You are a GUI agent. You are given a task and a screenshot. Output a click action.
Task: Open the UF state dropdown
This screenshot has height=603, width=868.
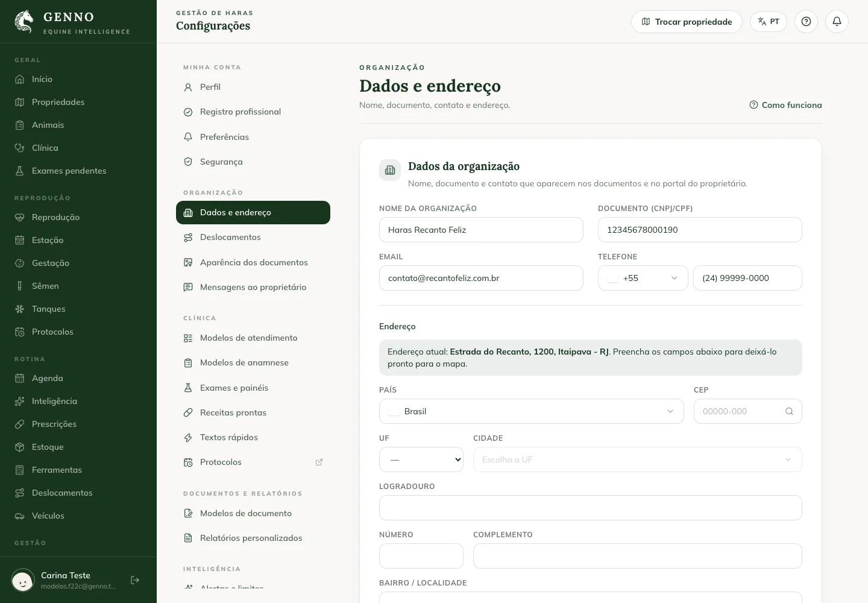[421, 459]
